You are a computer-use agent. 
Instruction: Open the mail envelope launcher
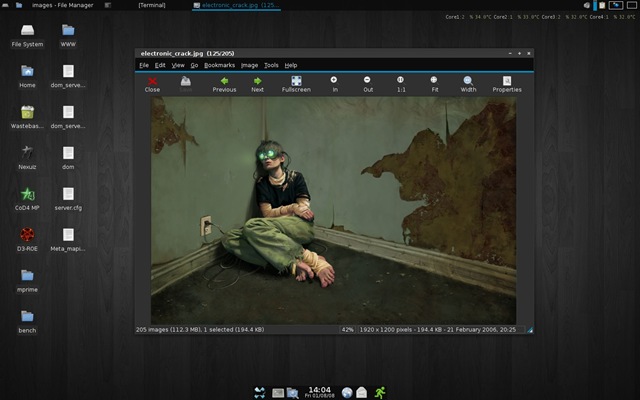(x=362, y=393)
